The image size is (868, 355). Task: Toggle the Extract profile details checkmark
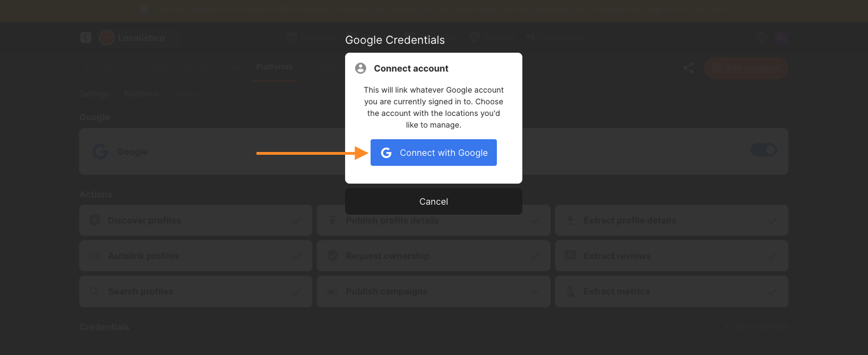point(772,220)
